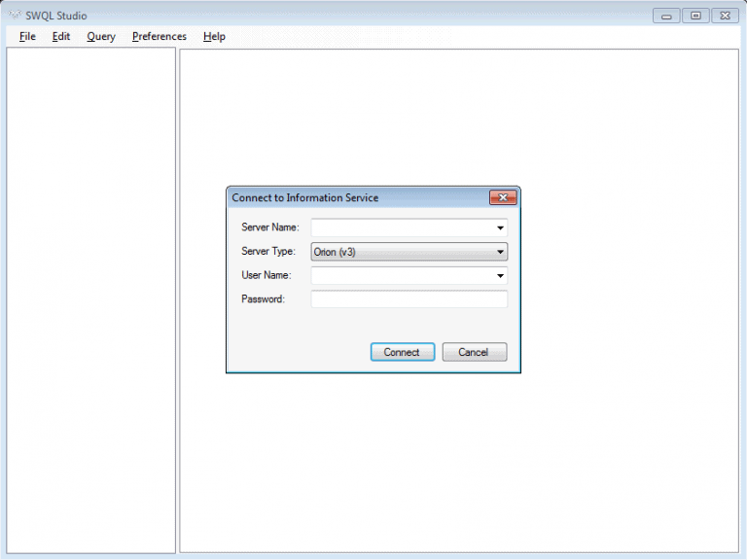This screenshot has height=560, width=747.
Task: Expand the Server Name dropdown arrow
Action: (500, 227)
